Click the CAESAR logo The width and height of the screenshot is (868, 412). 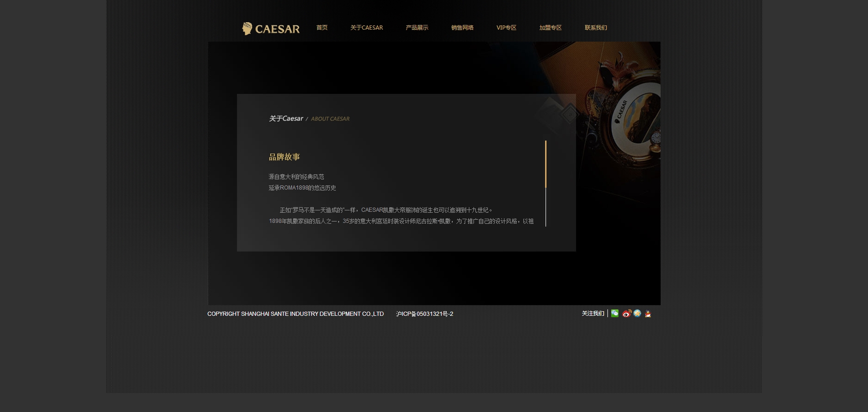click(x=271, y=29)
